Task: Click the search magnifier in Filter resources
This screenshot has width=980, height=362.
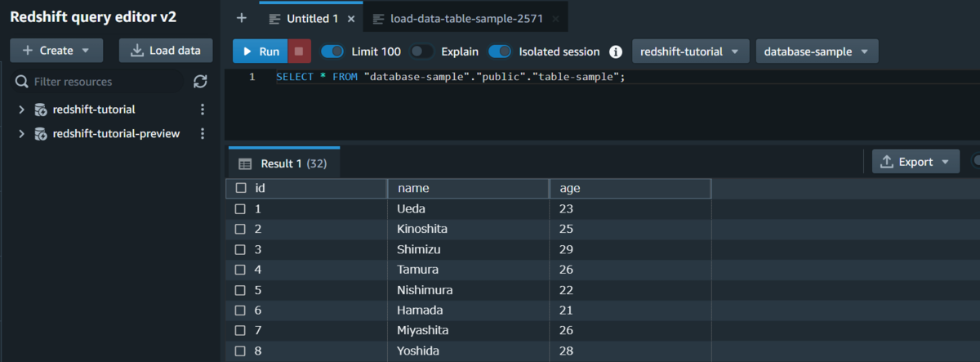Action: tap(21, 82)
